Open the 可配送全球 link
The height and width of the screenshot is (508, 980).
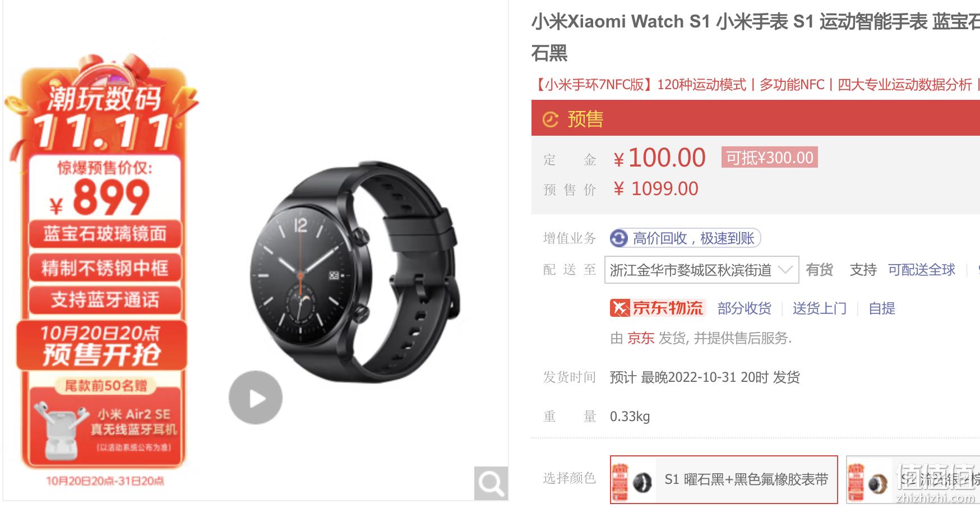coord(921,270)
